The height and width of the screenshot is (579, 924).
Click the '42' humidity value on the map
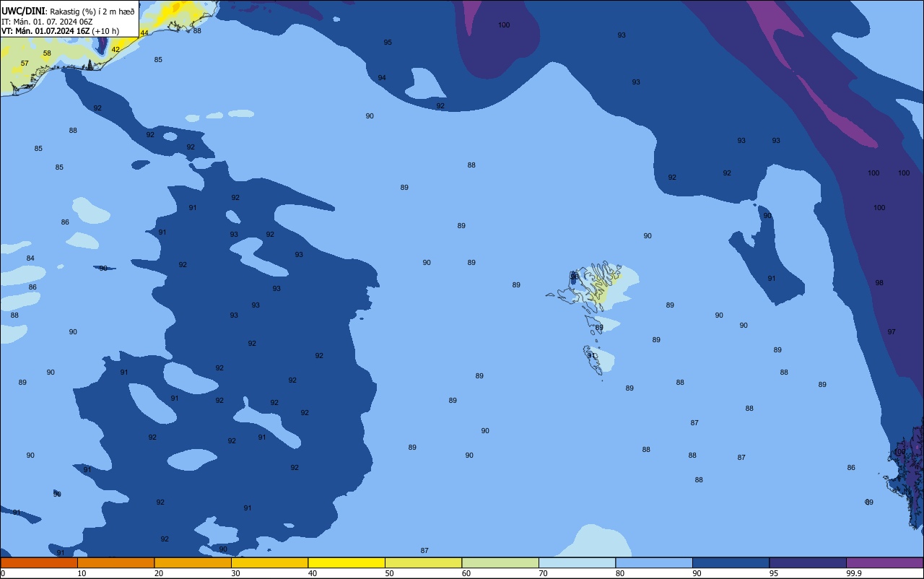pos(115,50)
